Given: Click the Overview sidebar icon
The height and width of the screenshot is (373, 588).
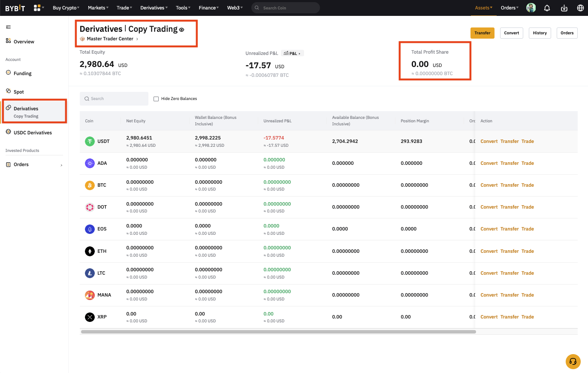Looking at the screenshot, I should 8,41.
